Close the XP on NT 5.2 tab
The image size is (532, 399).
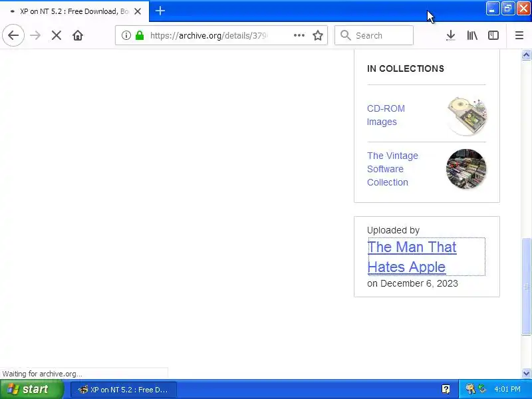[138, 11]
